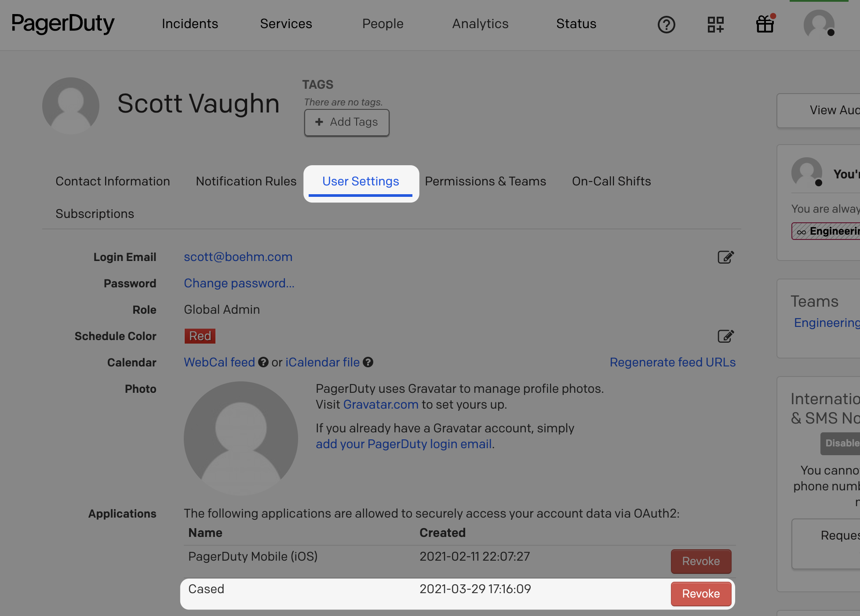Click the WebCal feed help icon
Screen dimensions: 860x616
click(263, 362)
